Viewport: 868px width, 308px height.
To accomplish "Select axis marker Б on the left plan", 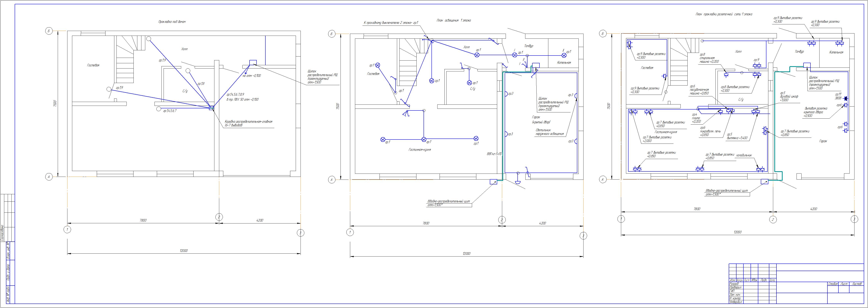I will pos(49,31).
